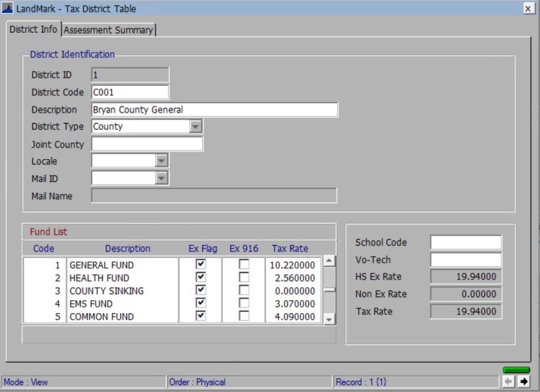Toggle the Ex Flag checkbox for GENERAL FUND
540x392 pixels.
pyautogui.click(x=200, y=264)
